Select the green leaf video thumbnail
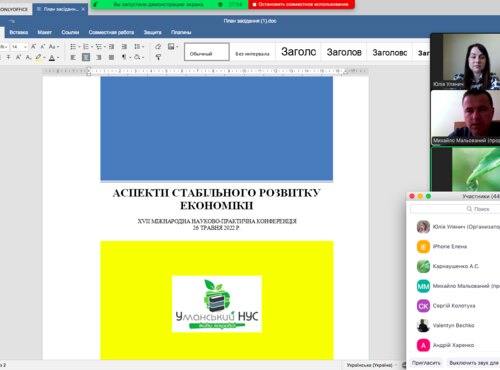The height and width of the screenshot is (370, 500). tap(465, 169)
